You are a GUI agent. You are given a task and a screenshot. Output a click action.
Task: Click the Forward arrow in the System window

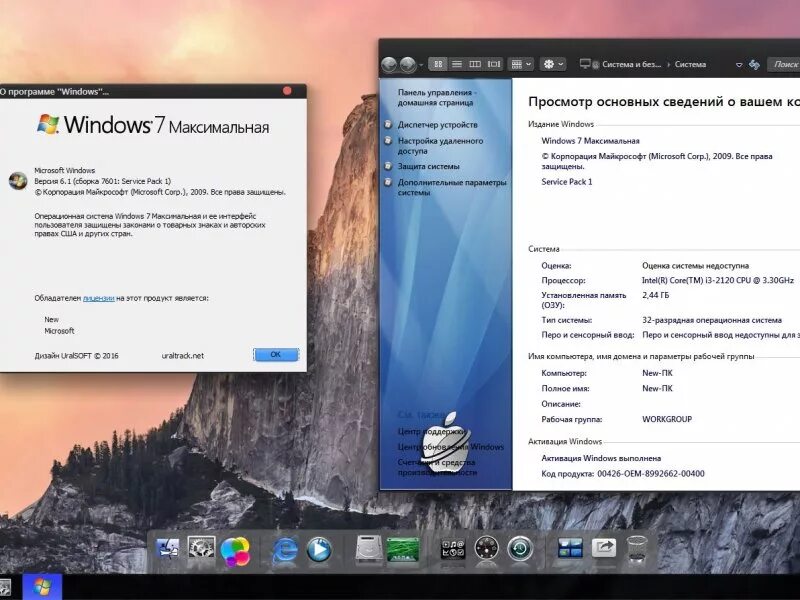pyautogui.click(x=408, y=65)
